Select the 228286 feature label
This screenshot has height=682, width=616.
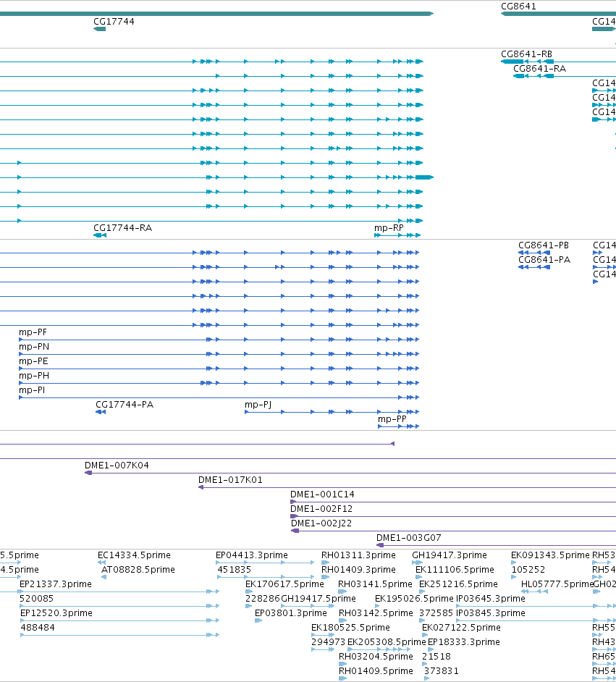coord(263,599)
